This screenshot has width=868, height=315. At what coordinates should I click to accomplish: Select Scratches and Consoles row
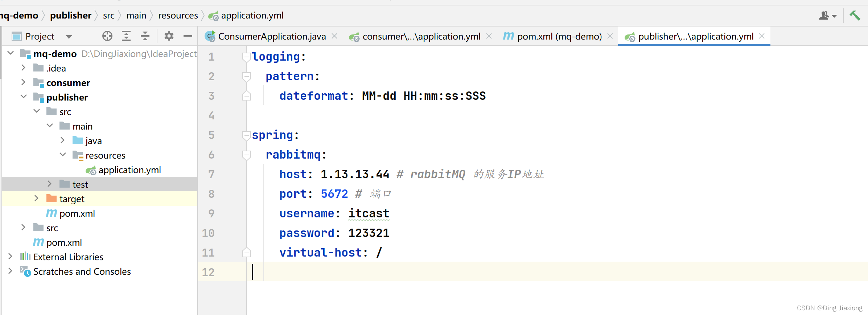point(100,271)
